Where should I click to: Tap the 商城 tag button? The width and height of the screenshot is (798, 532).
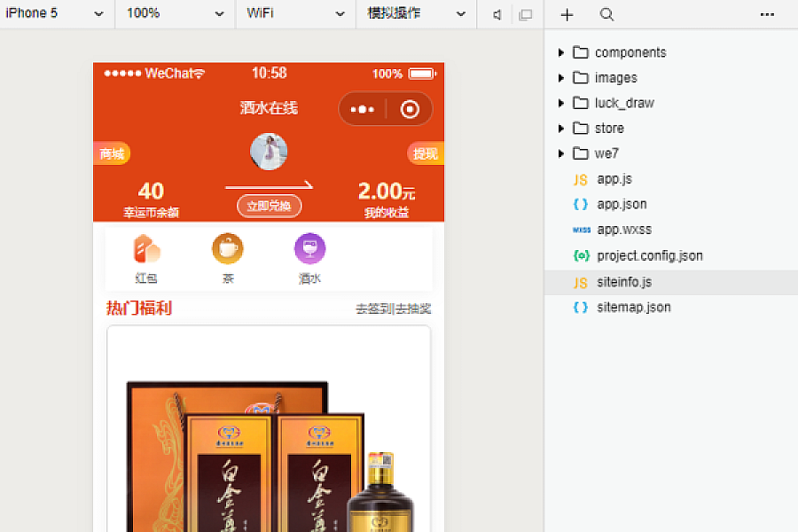tap(112, 153)
